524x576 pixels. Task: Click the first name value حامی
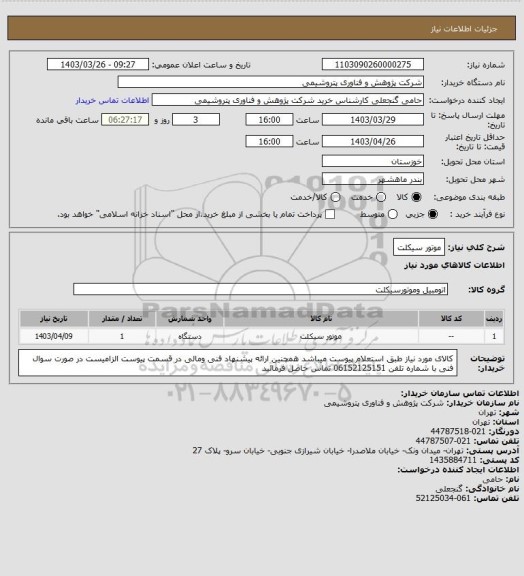point(492,479)
